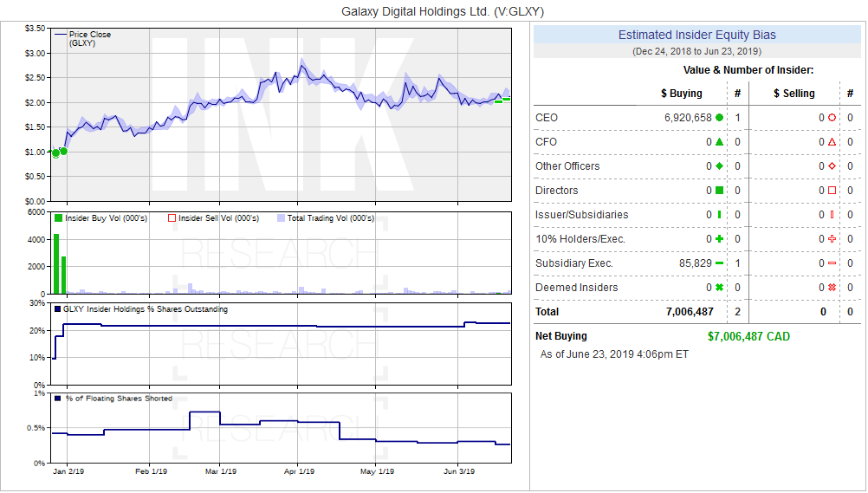This screenshot has width=868, height=493.
Task: Click green plus 10% Holders buying icon
Action: (719, 239)
